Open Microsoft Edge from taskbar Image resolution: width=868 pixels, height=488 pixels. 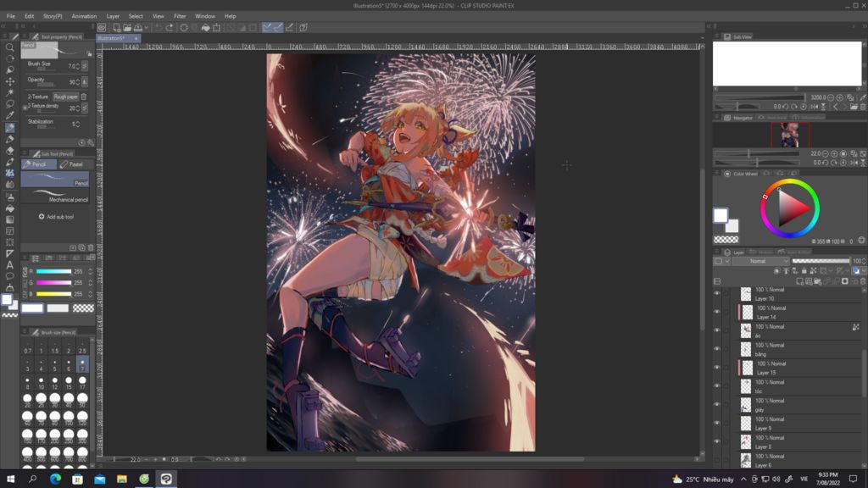55,479
